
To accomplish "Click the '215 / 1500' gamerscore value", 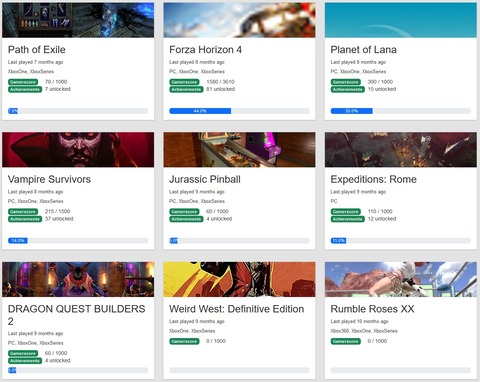I will [57, 211].
